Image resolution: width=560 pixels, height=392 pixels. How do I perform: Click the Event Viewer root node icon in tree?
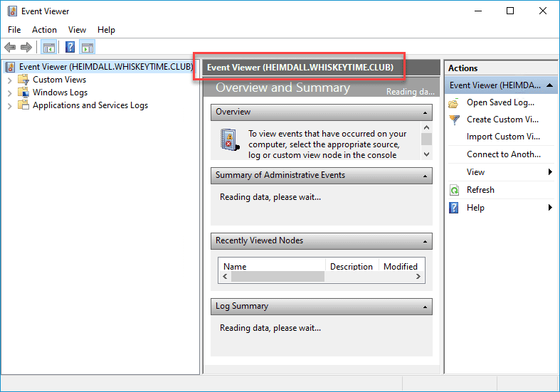11,67
